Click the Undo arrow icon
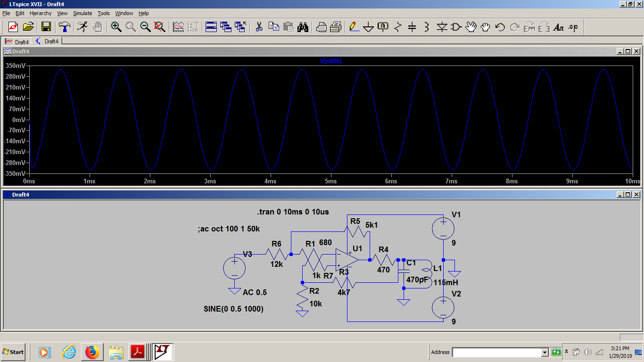 pos(500,27)
